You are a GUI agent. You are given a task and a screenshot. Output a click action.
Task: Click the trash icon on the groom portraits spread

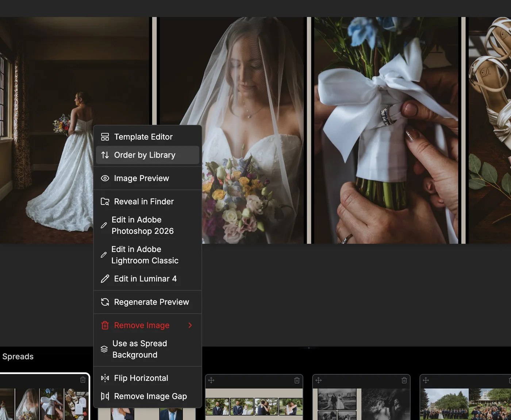coord(297,380)
